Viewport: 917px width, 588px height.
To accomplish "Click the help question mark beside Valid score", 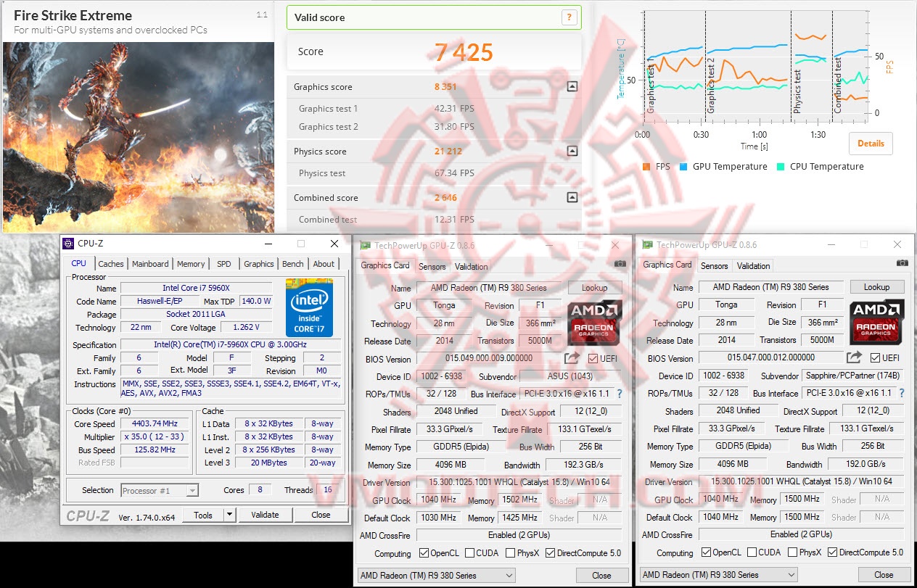I will [x=569, y=18].
